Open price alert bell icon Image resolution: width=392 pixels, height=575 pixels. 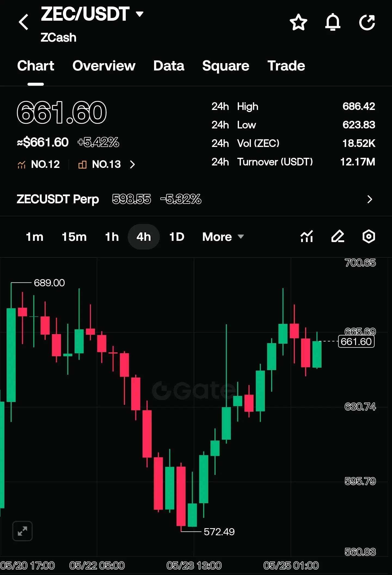coord(333,22)
